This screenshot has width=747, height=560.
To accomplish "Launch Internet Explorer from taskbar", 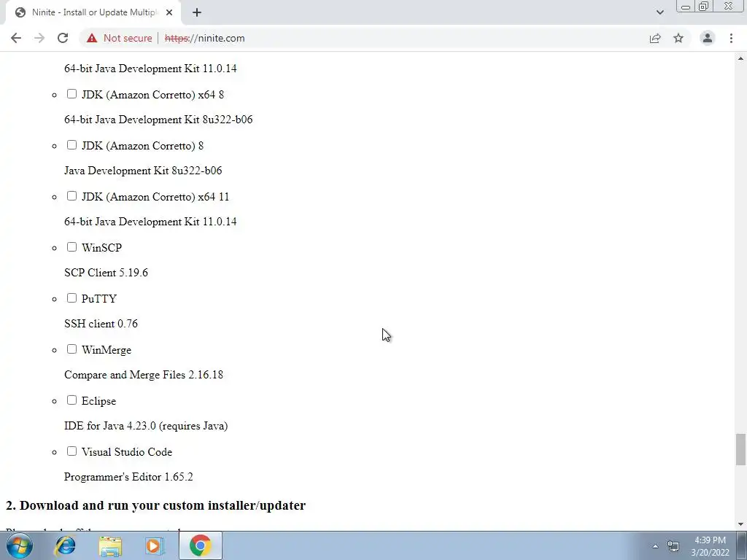I will pyautogui.click(x=65, y=545).
